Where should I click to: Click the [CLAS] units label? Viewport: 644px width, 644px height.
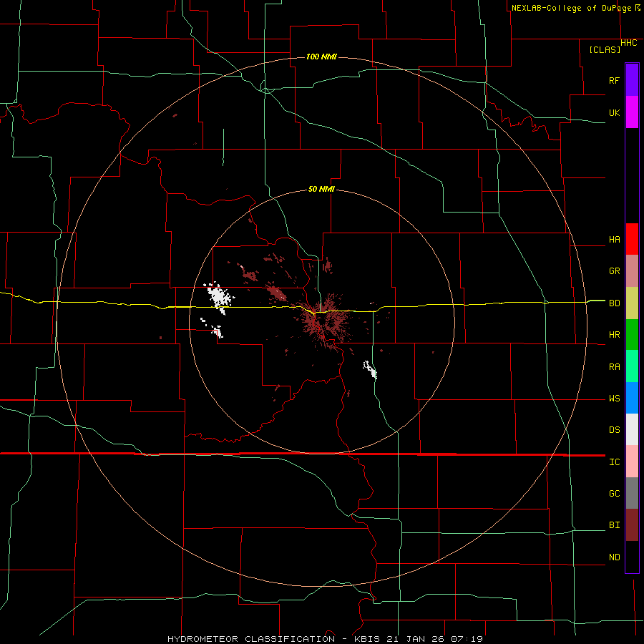pos(605,50)
